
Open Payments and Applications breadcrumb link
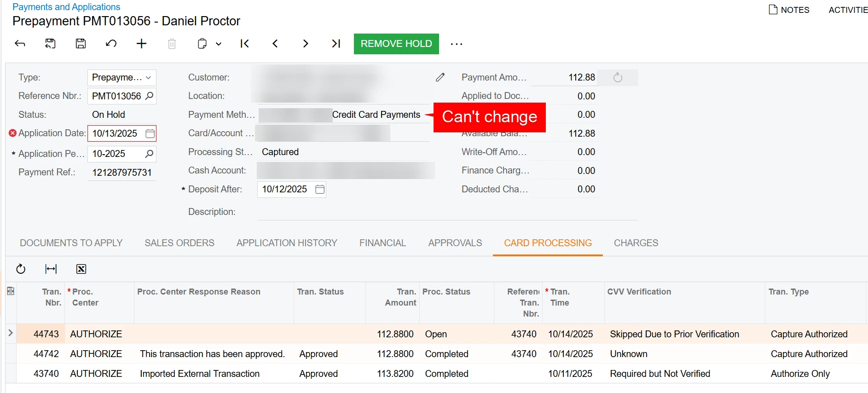point(66,7)
